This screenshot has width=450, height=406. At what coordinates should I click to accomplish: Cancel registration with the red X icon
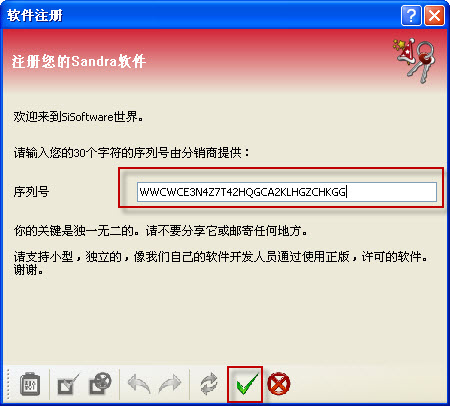pyautogui.click(x=279, y=383)
